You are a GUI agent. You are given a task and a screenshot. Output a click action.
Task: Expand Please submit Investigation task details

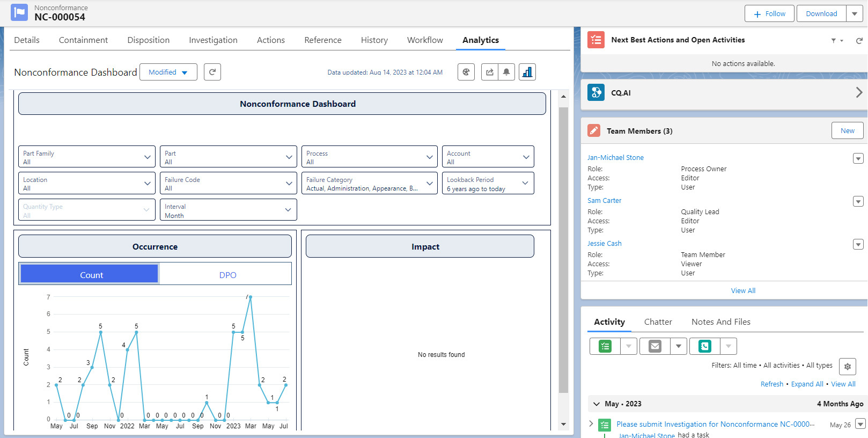click(x=591, y=424)
